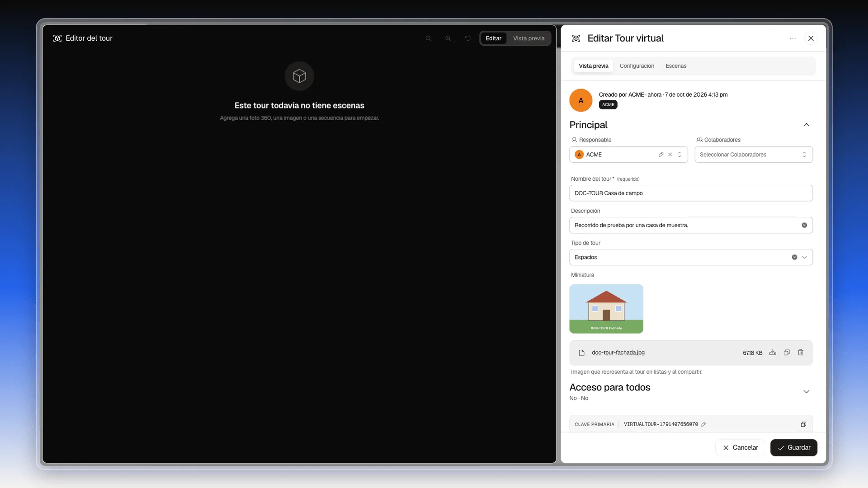Viewport: 868px width, 488px height.
Task: Open the Seleccionar Colaboradores dropdown
Action: [x=754, y=155]
